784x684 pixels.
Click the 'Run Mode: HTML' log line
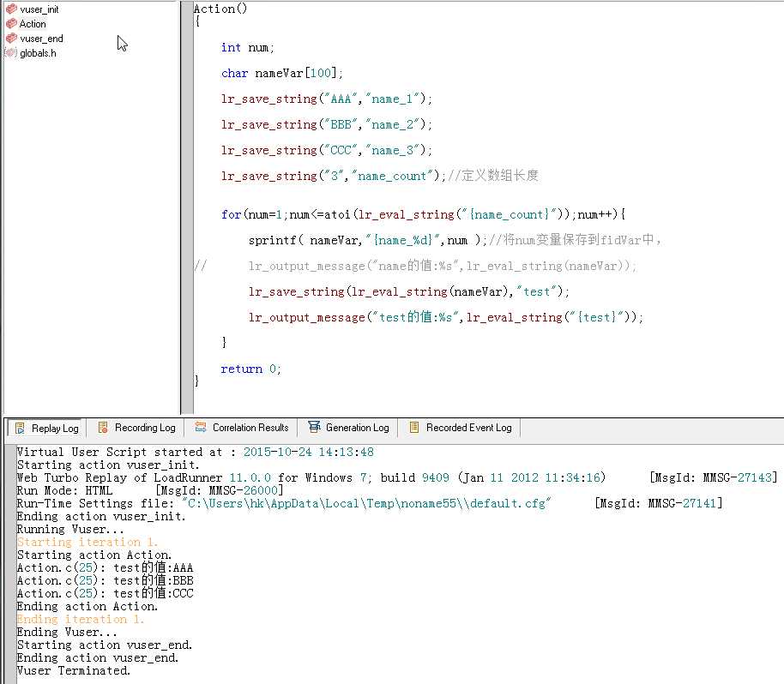[x=150, y=490]
